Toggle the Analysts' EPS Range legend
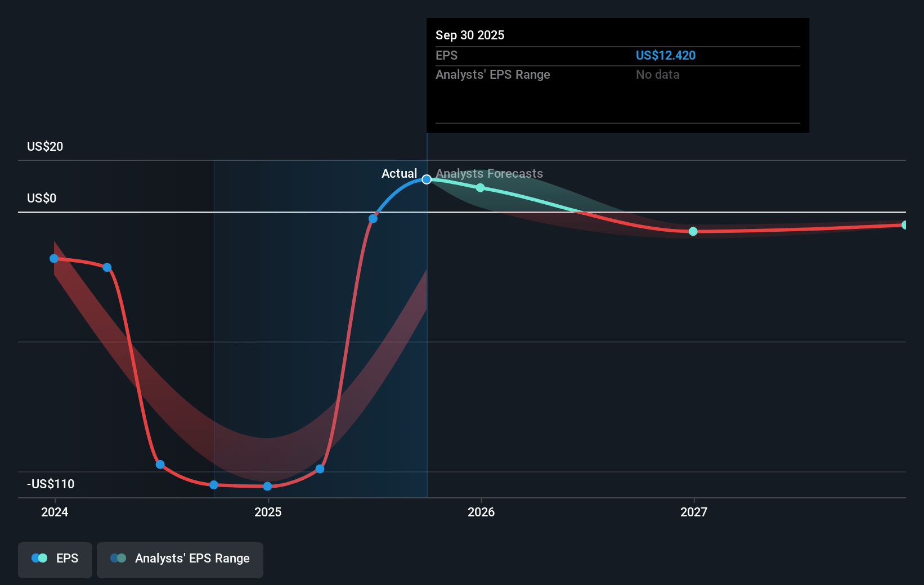 [x=180, y=559]
